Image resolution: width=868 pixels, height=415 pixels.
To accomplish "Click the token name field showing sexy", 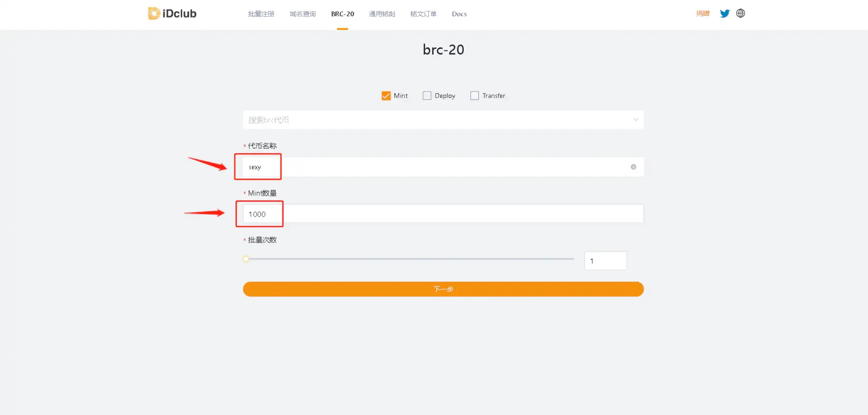I will click(363, 167).
